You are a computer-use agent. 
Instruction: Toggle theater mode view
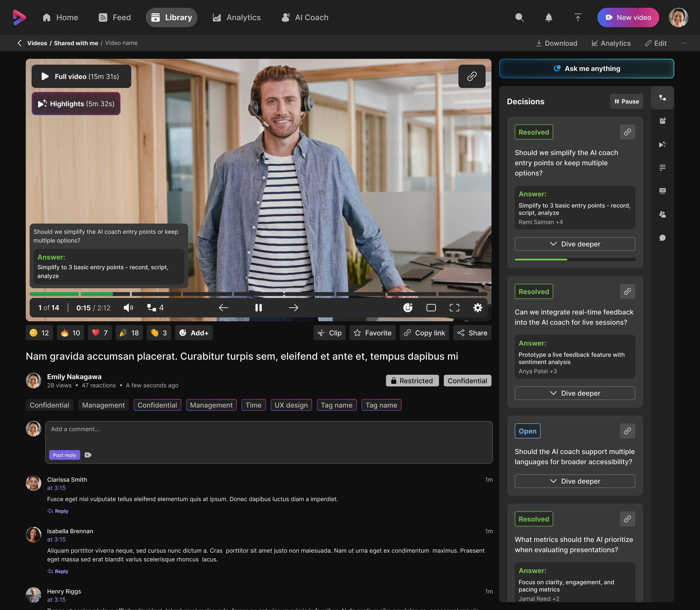(431, 308)
